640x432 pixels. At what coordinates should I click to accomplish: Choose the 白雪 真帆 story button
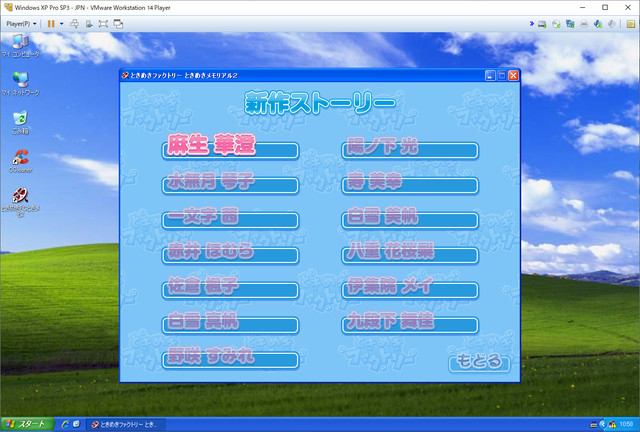point(230,325)
